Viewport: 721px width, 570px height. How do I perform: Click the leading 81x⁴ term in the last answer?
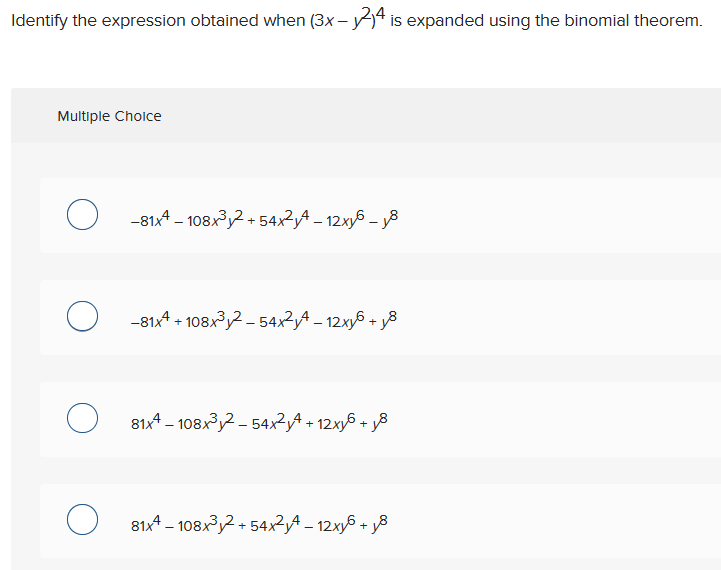click(146, 524)
